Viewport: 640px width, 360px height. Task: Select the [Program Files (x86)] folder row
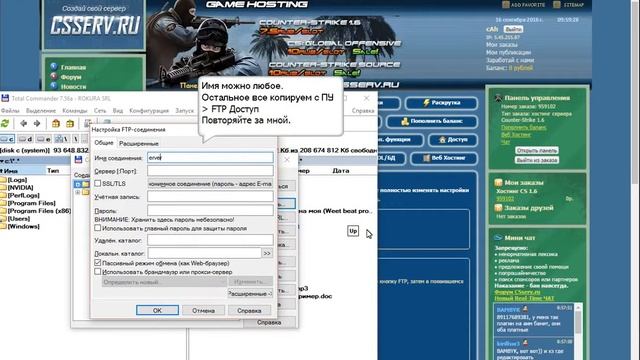36,211
